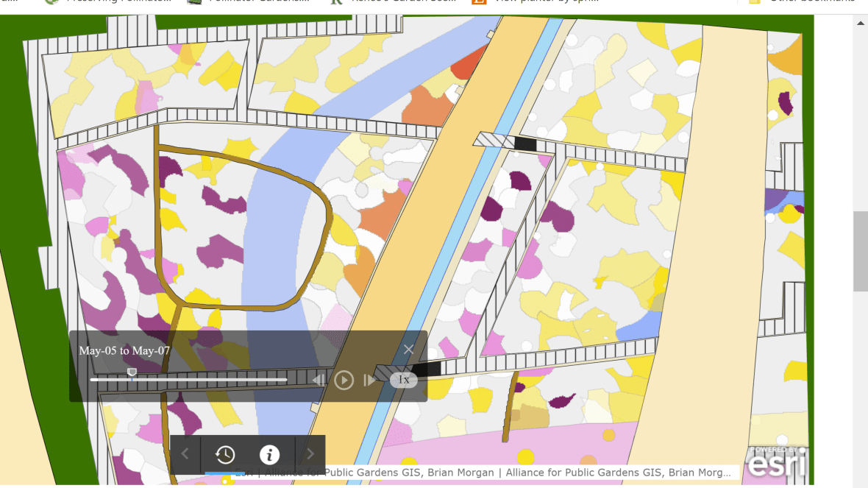Click the Powered by Esri logo
The image size is (868, 488).
tap(777, 462)
